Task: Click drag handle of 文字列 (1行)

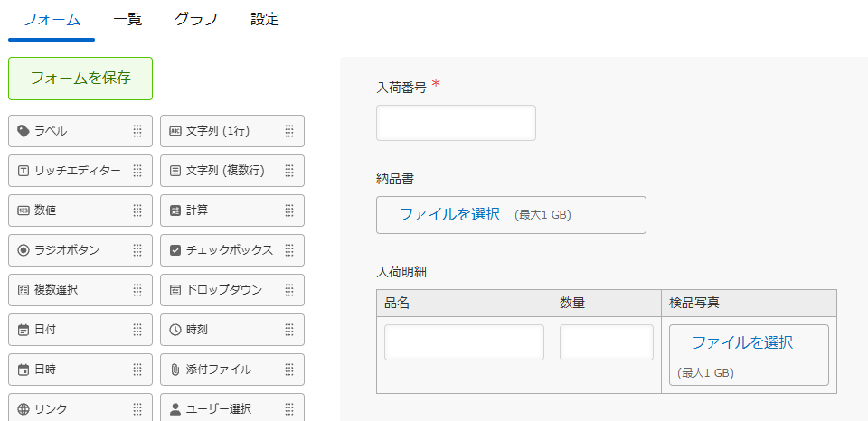Action: pyautogui.click(x=289, y=131)
